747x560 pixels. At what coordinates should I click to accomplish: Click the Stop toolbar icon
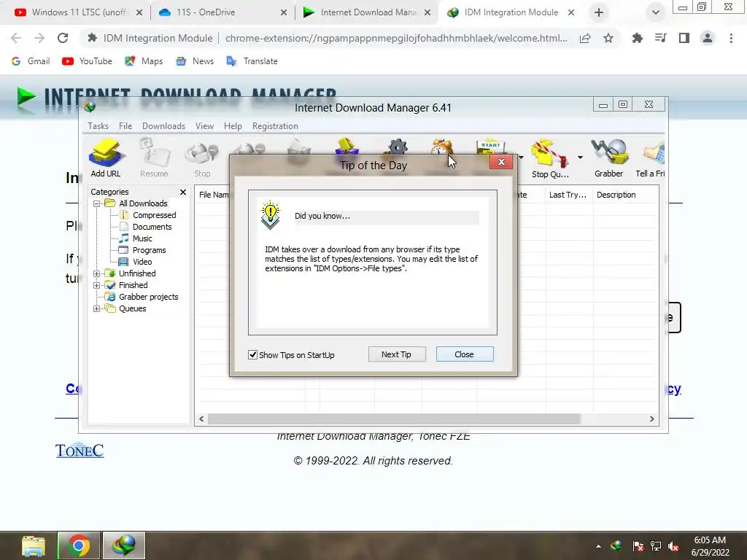tap(202, 158)
